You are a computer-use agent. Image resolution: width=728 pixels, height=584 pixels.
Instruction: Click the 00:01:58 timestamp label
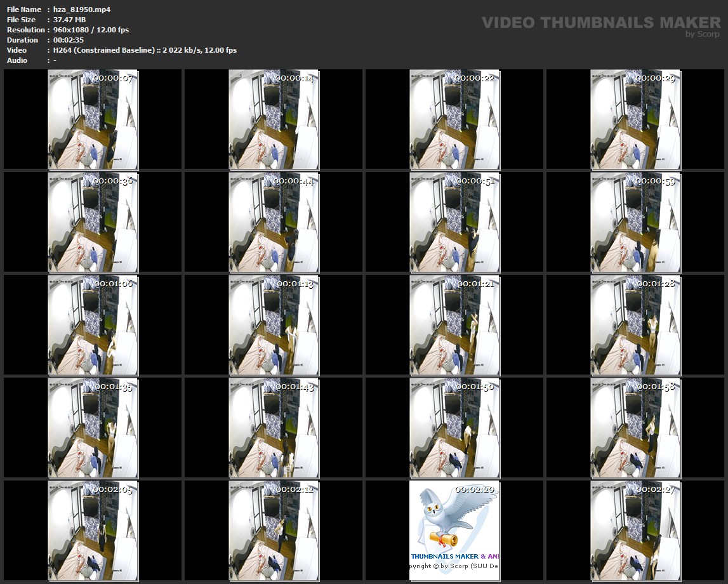[x=656, y=387]
